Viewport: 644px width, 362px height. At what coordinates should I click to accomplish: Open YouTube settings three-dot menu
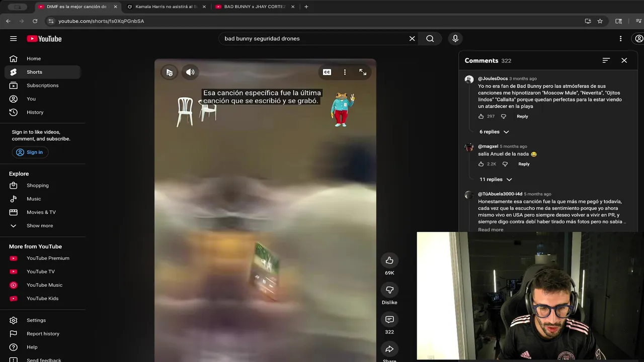click(x=620, y=39)
